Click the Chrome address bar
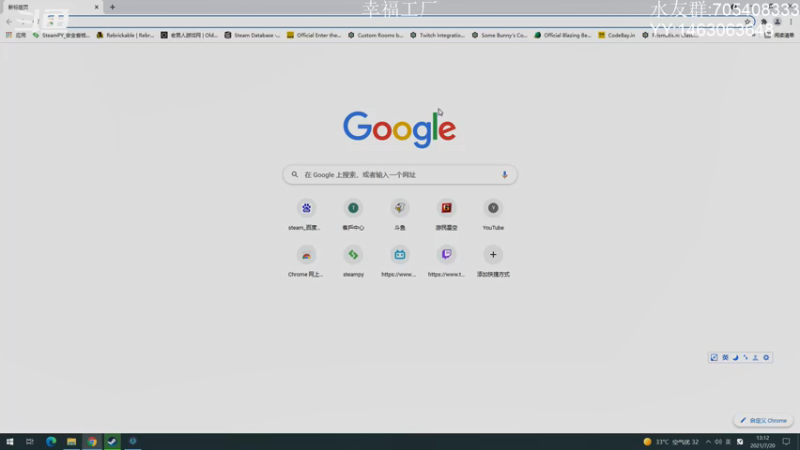The width and height of the screenshot is (800, 450). click(398, 21)
